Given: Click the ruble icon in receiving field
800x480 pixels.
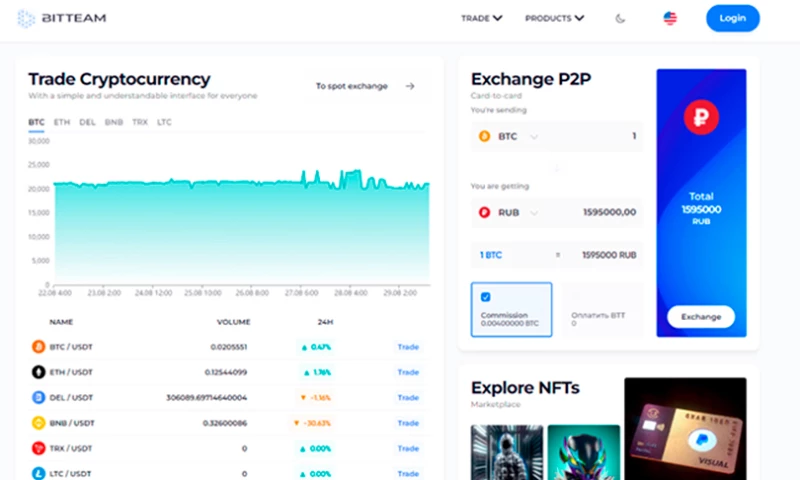Looking at the screenshot, I should 484,212.
